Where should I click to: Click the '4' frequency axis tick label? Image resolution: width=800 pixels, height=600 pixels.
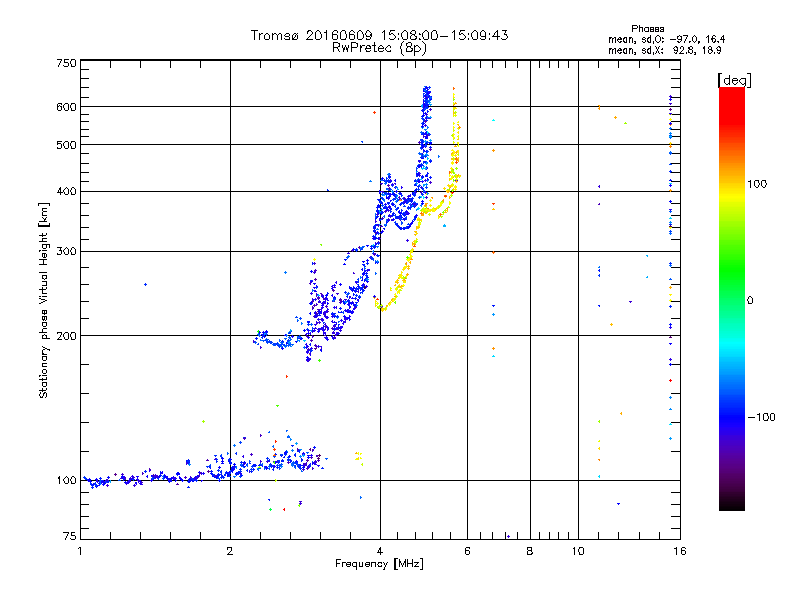pos(380,551)
